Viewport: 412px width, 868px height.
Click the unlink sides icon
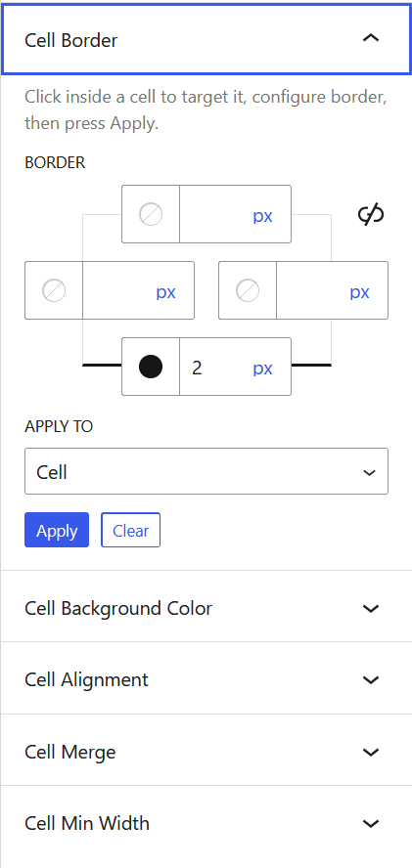click(x=371, y=214)
